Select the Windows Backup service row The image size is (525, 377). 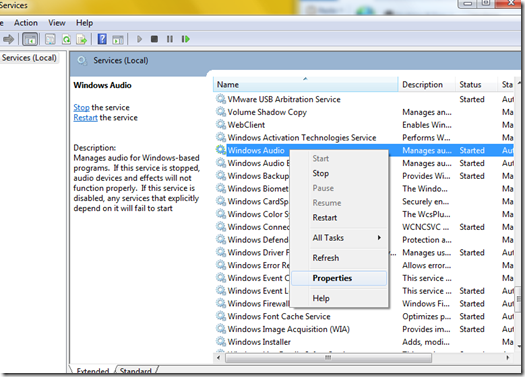coord(364,176)
